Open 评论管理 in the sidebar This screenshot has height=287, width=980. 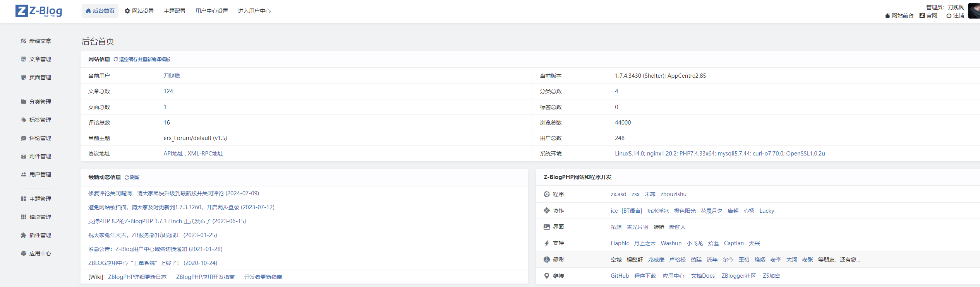tap(40, 138)
